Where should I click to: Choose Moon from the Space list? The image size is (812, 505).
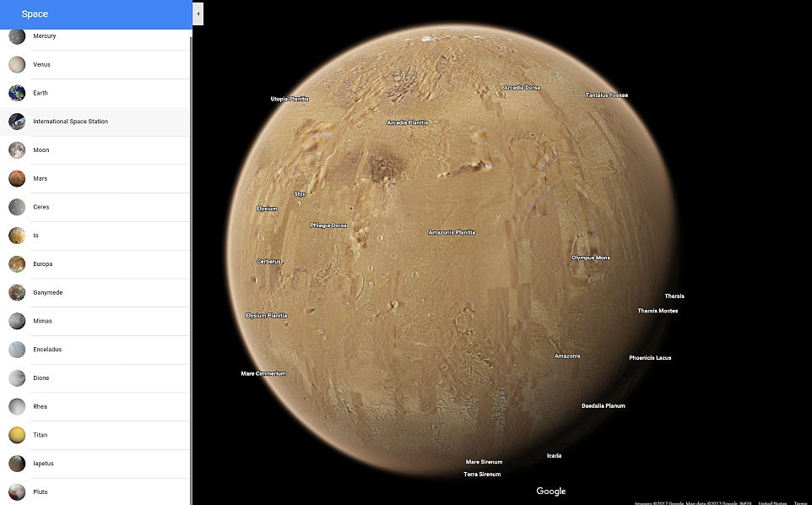click(41, 149)
